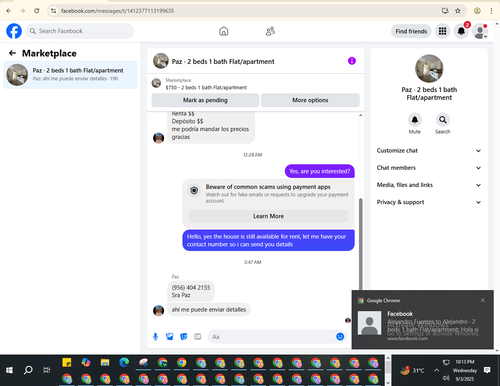Open the Paz conversation in left list
500x386 pixels.
click(70, 75)
